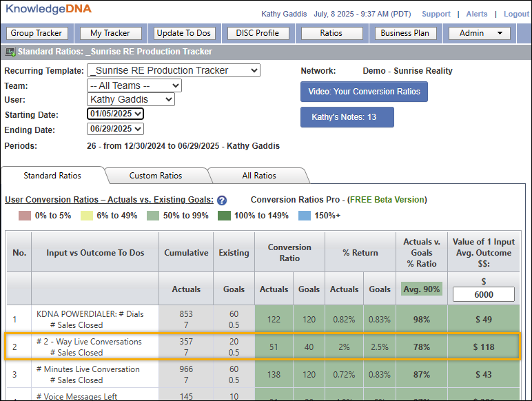Screen dimensions: 532x401
Task: Open the User dropdown for Kathy Gaddis
Action: click(131, 100)
